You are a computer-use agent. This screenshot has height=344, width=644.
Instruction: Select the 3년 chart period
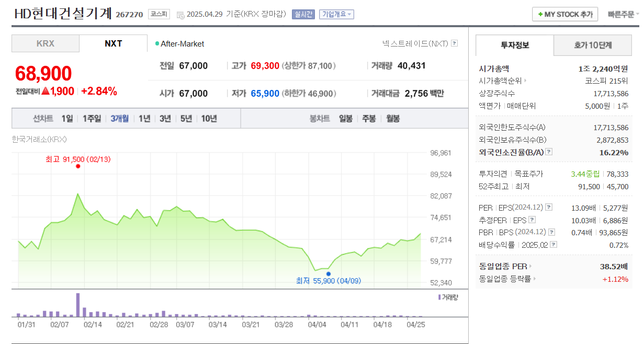(165, 119)
